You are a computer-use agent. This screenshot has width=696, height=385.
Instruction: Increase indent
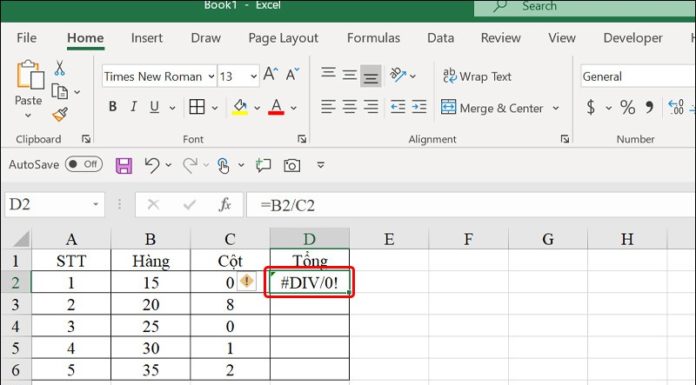pyautogui.click(x=419, y=107)
